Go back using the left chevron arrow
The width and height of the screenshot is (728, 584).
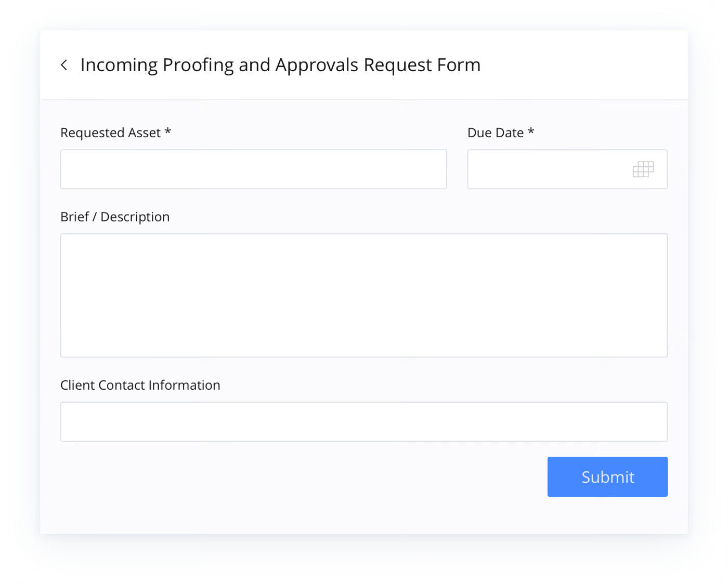tap(64, 65)
